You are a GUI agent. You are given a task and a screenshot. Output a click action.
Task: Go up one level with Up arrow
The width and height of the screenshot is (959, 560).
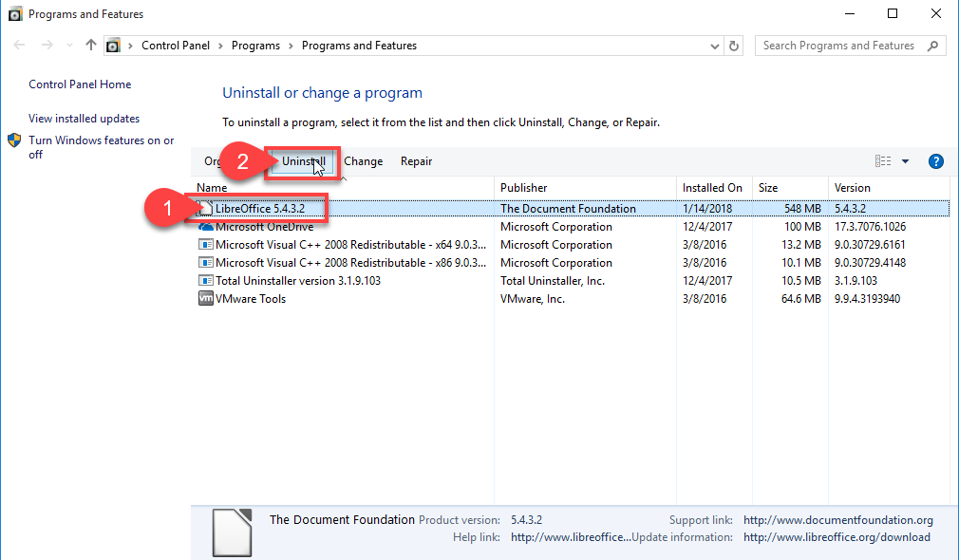[91, 45]
